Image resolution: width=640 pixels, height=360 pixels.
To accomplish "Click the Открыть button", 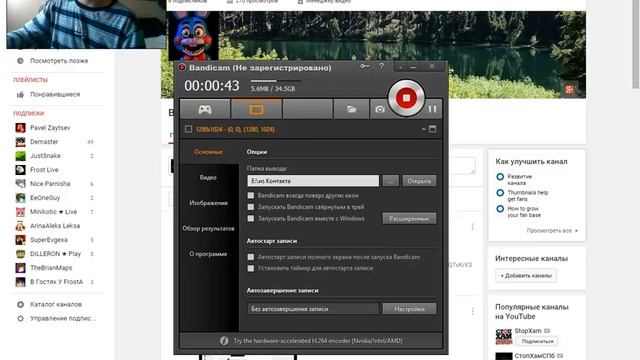I will (x=419, y=181).
